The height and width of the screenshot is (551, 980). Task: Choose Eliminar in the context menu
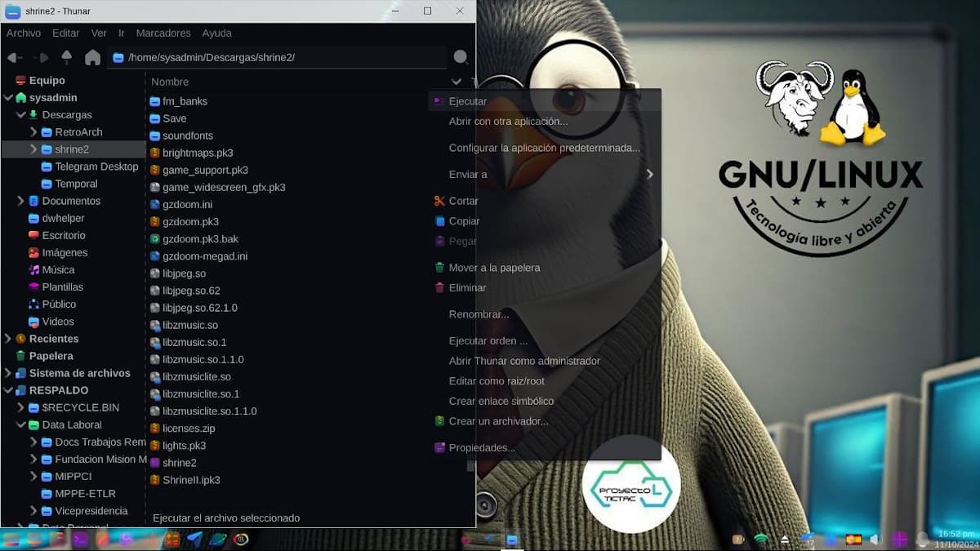coord(544,288)
